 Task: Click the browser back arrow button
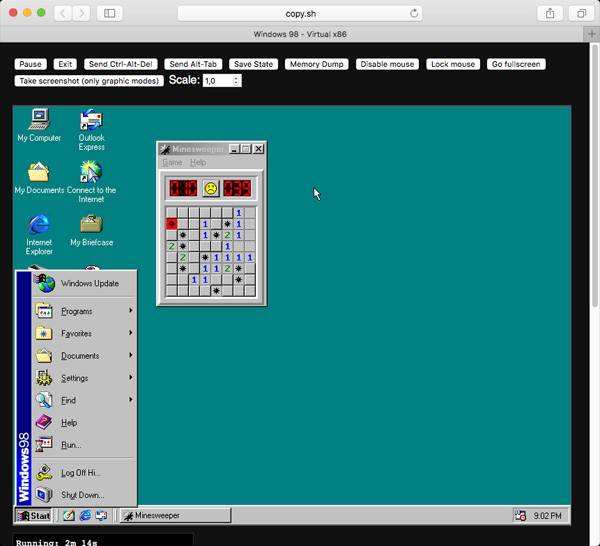click(x=63, y=13)
